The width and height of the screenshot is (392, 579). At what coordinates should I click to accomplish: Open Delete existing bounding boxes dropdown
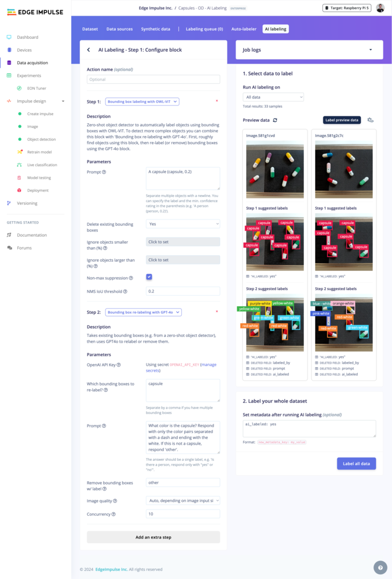coord(183,224)
